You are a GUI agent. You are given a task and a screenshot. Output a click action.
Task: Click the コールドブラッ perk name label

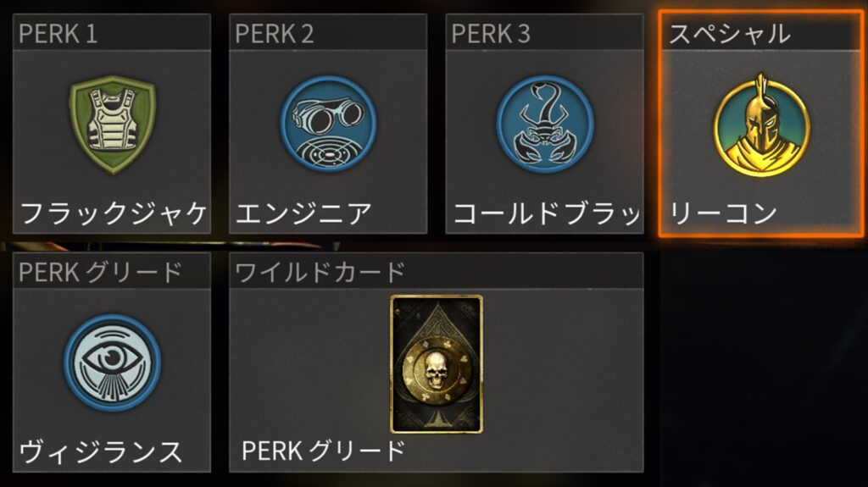(547, 213)
